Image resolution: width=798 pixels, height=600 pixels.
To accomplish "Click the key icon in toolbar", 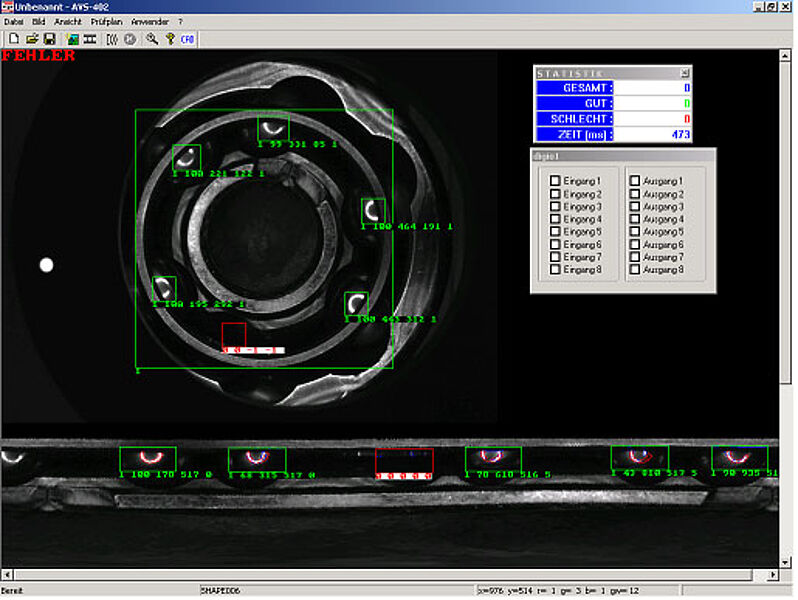I will coord(170,39).
